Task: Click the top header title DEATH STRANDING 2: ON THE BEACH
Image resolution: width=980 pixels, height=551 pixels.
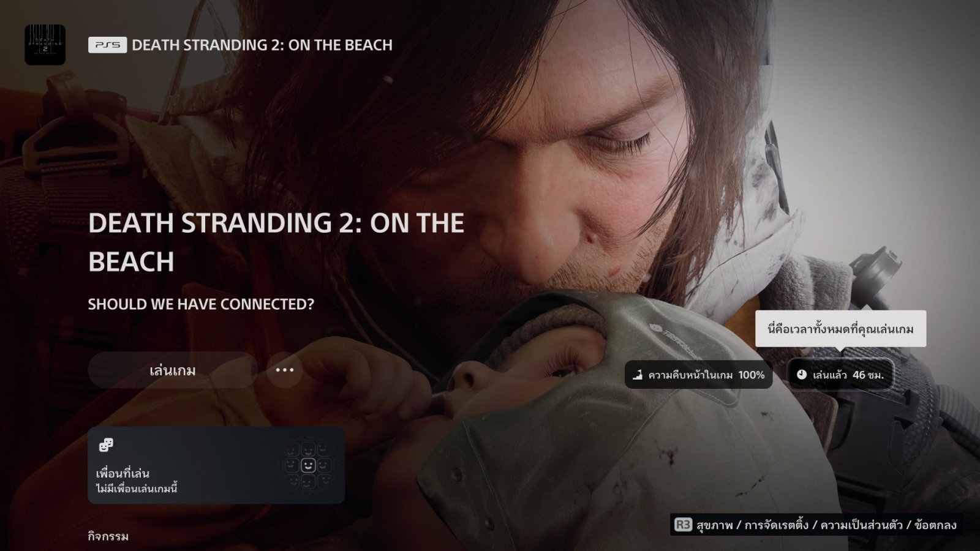Action: pyautogui.click(x=262, y=45)
